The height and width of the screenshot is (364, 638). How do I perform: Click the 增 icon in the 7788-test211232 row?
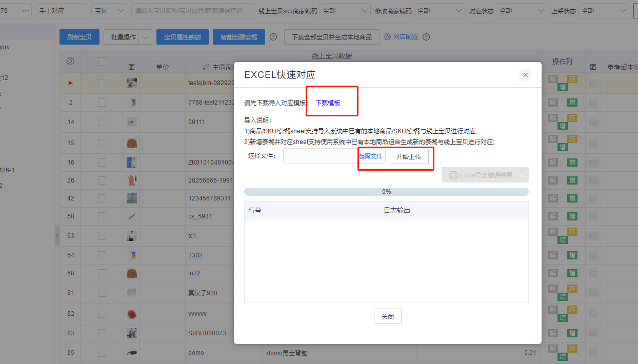(572, 103)
